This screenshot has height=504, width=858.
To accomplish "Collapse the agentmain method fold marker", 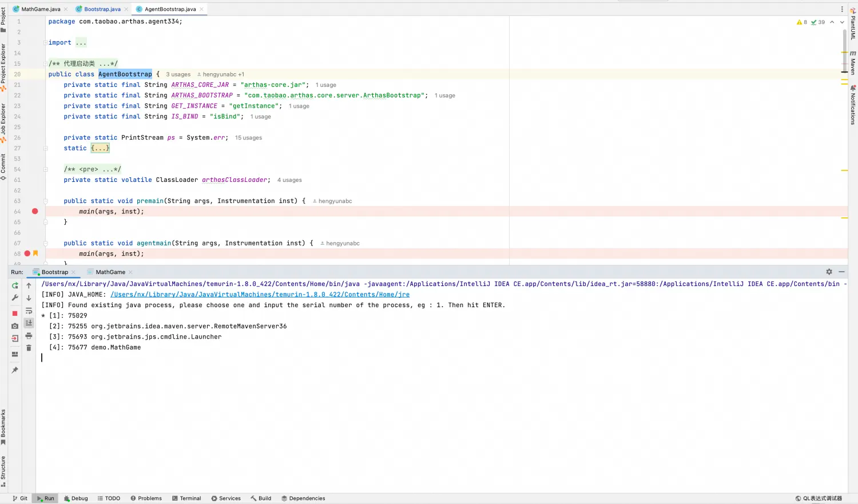I will [45, 243].
